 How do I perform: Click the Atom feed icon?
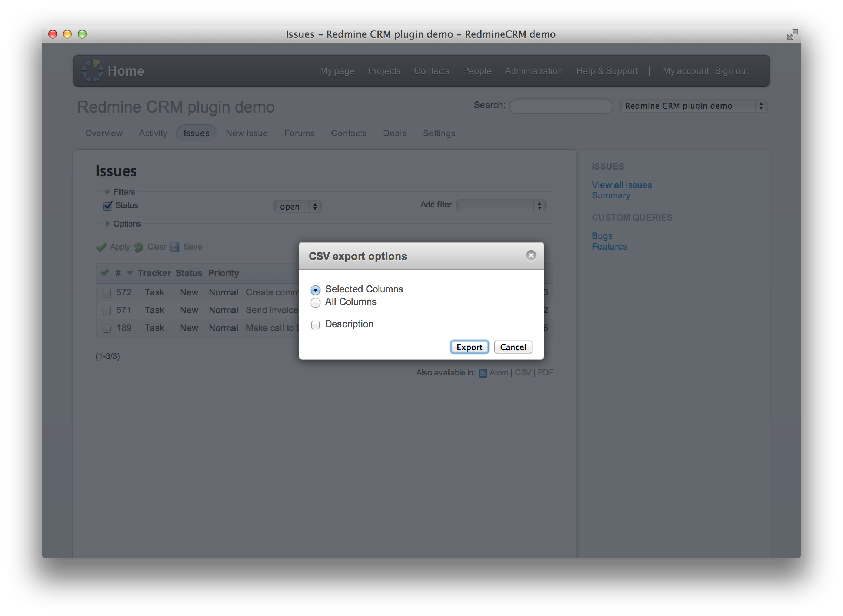pos(483,373)
